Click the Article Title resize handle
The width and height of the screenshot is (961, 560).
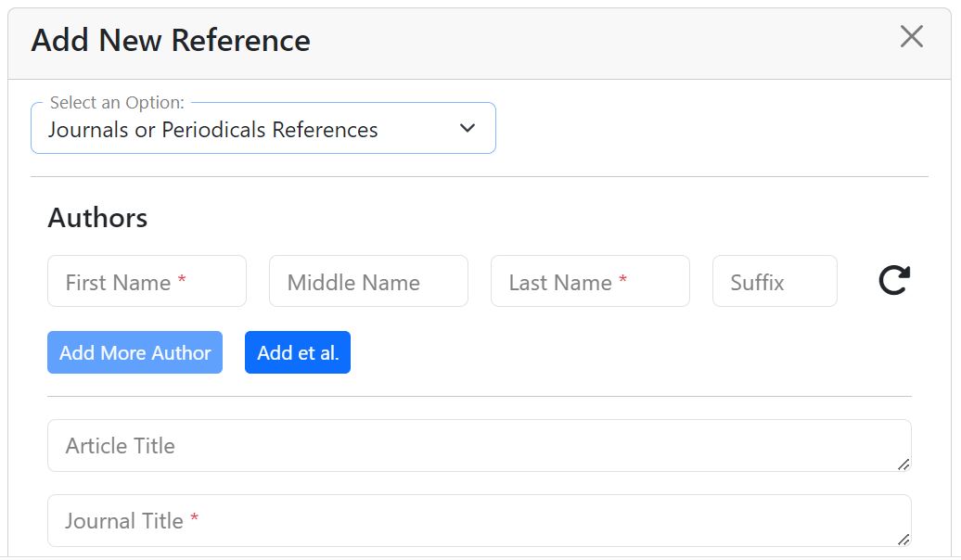pos(903,464)
